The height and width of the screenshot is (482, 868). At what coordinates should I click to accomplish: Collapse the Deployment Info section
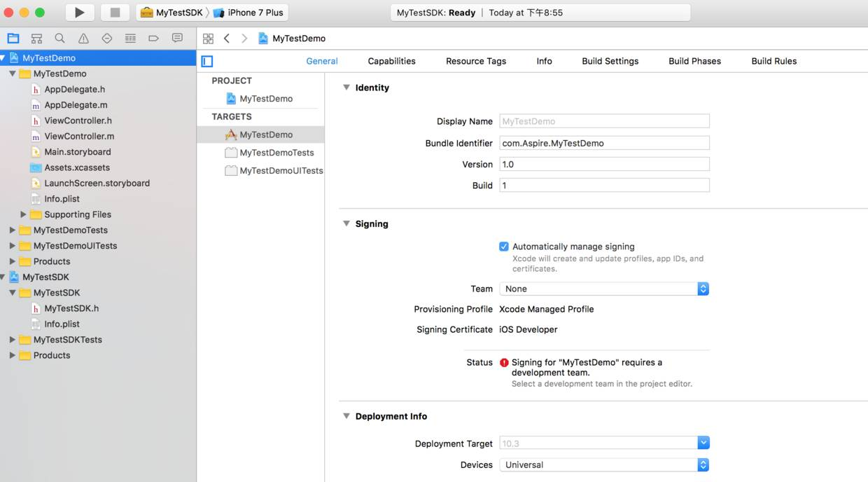(346, 416)
